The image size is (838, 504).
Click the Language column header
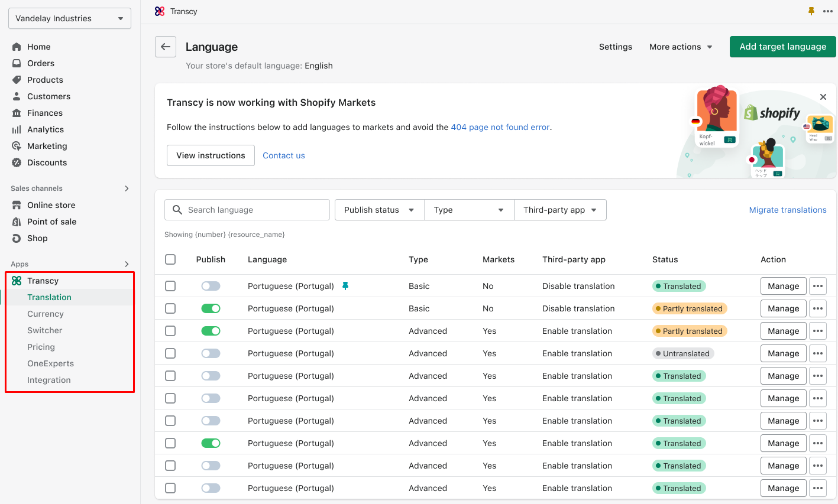point(267,259)
